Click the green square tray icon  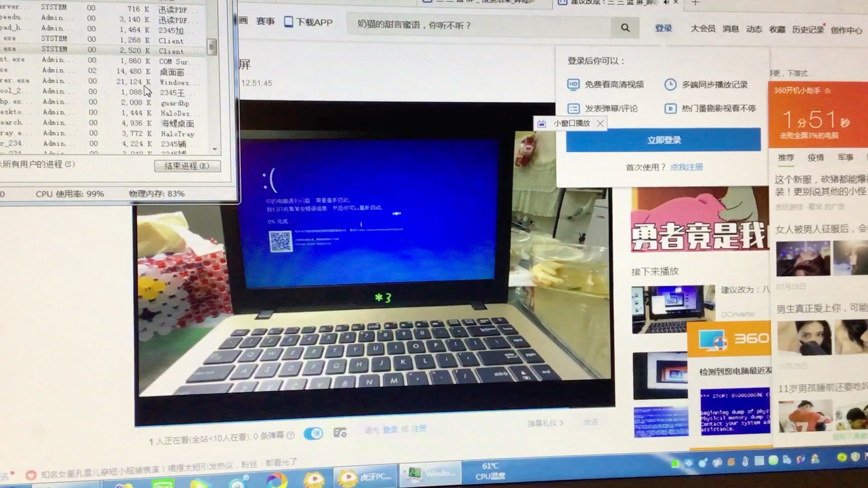pos(675,464)
